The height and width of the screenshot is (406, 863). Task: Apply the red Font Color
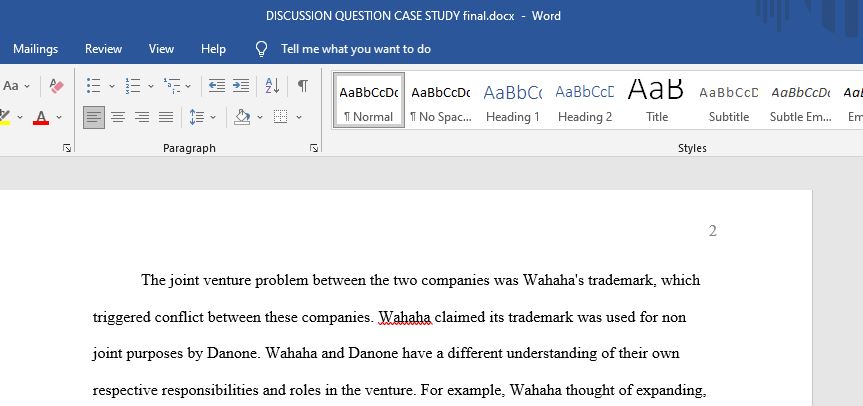[x=41, y=117]
